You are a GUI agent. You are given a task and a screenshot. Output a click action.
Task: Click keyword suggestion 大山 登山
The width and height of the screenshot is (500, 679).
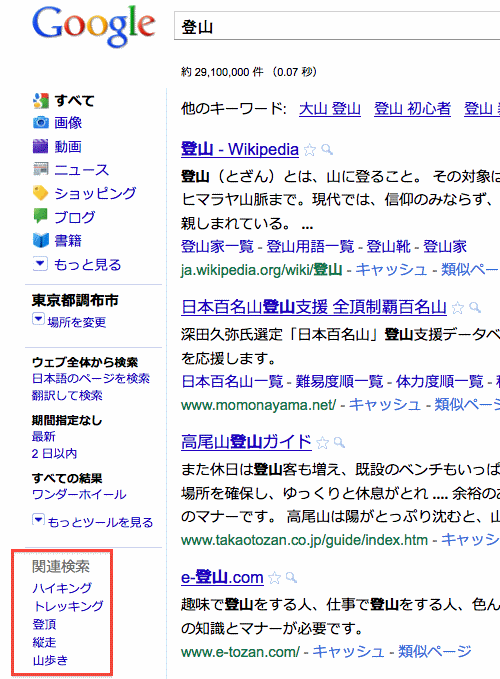pos(330,109)
